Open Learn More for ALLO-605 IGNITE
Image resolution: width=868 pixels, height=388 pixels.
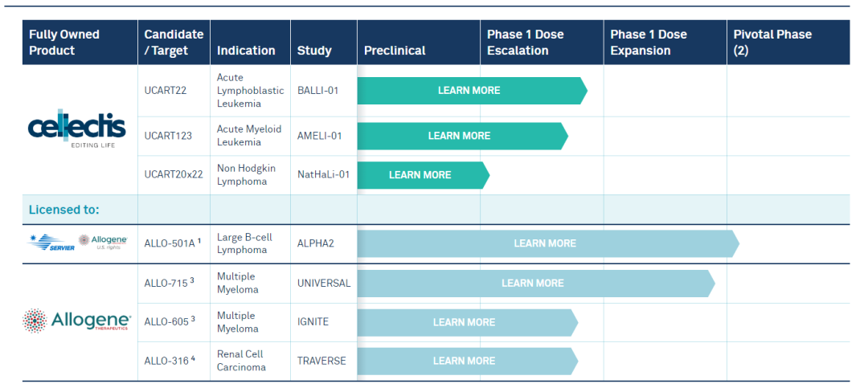(x=464, y=322)
